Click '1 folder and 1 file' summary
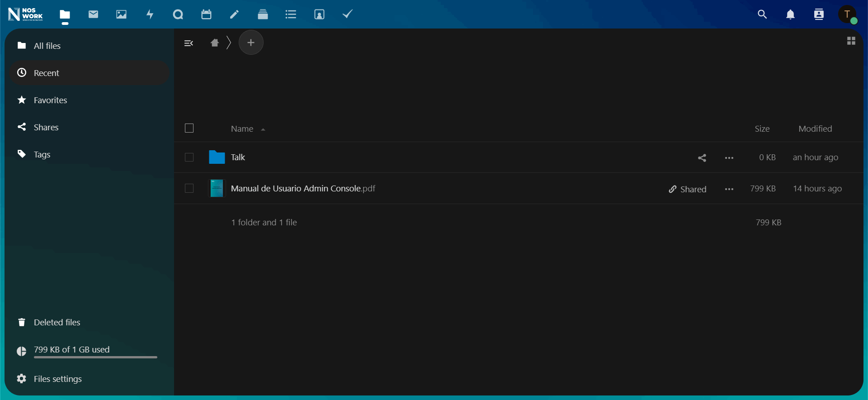 pyautogui.click(x=264, y=223)
